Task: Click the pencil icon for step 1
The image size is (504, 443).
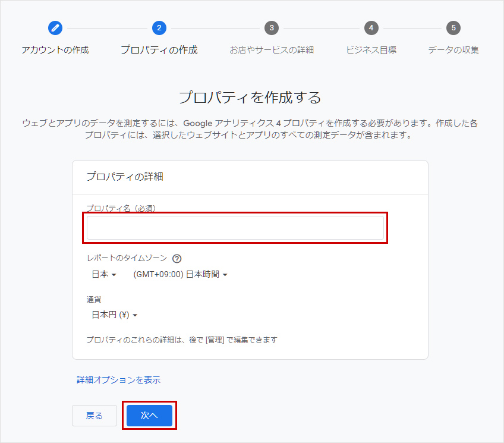Action: click(55, 28)
